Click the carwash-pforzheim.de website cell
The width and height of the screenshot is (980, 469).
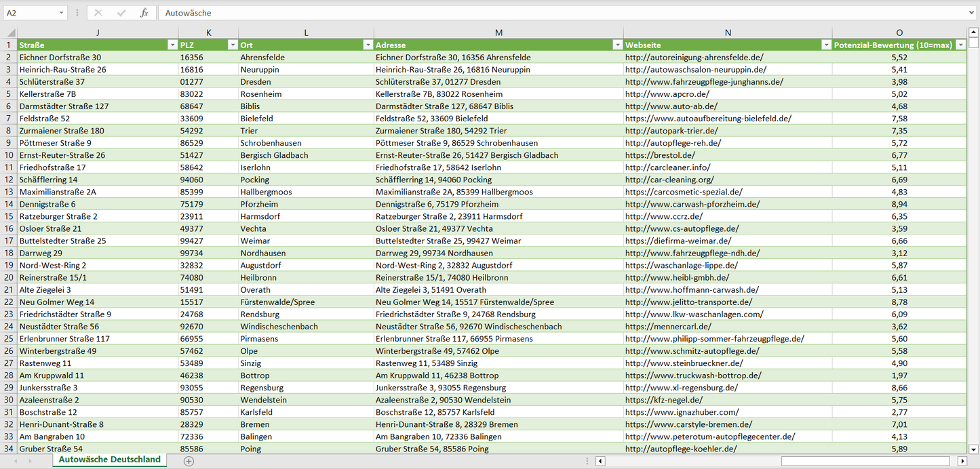pos(692,204)
